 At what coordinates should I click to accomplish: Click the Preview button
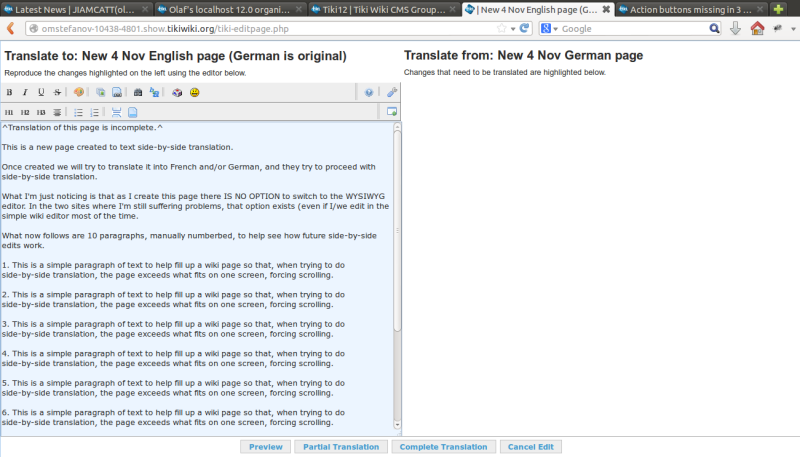tap(265, 447)
